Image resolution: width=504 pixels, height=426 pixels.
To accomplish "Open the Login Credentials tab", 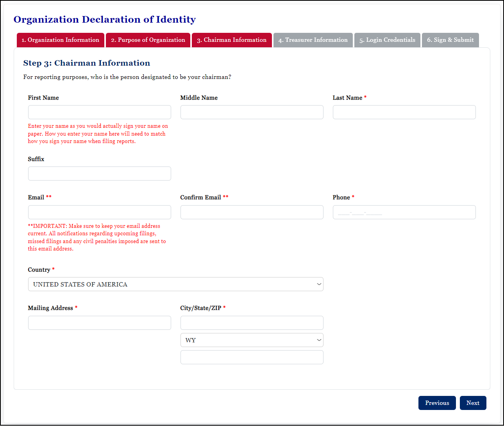I will (x=387, y=40).
